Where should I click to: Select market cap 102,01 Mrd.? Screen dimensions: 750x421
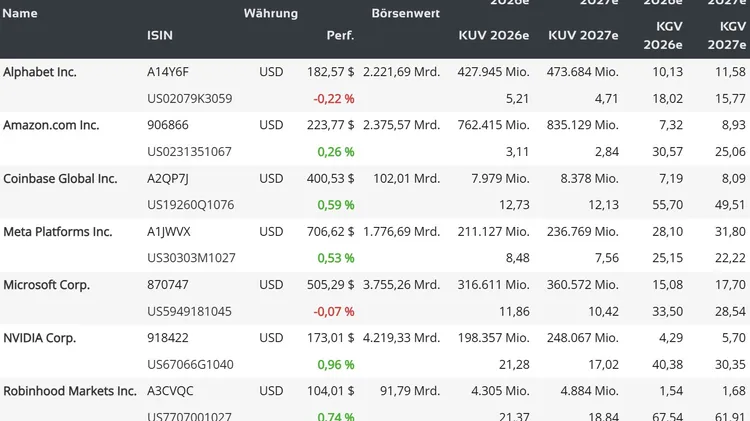point(407,178)
